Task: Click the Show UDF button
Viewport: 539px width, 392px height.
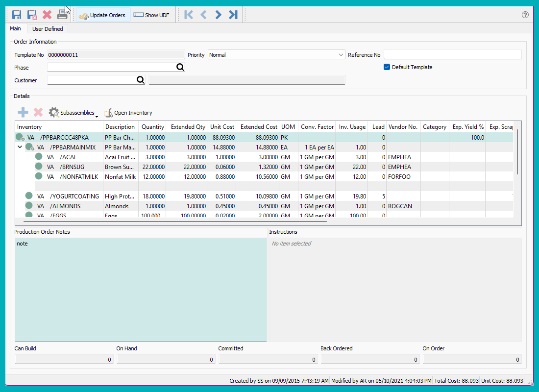Action: (151, 15)
